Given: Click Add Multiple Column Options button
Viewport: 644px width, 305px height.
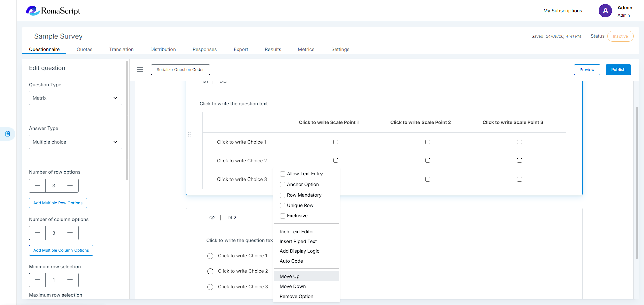Looking at the screenshot, I should tap(61, 250).
